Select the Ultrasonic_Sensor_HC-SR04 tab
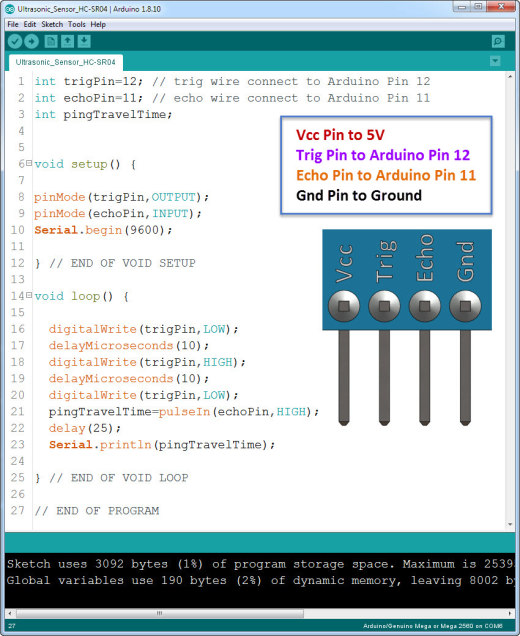The image size is (520, 636). (66, 62)
